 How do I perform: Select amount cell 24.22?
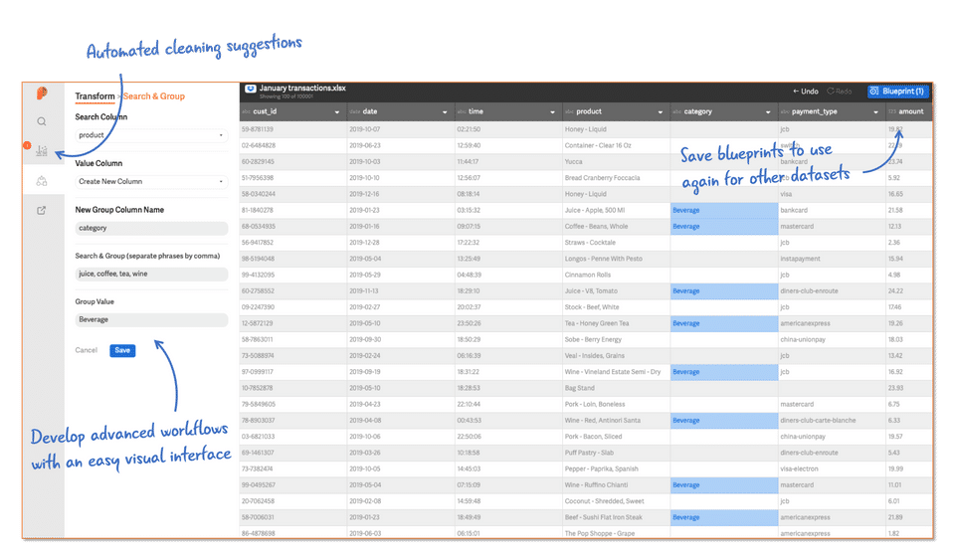(909, 291)
